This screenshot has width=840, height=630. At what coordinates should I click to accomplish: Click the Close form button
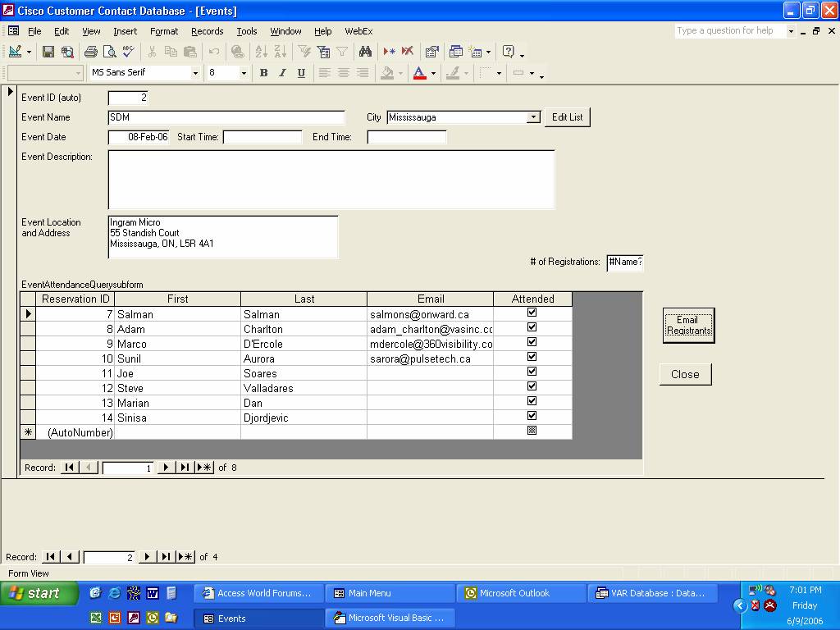point(685,374)
